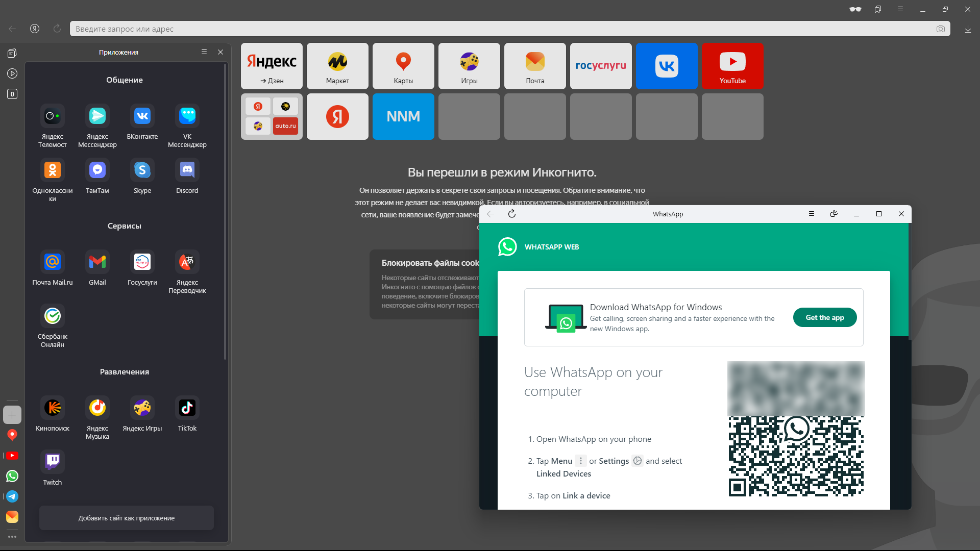980x551 pixels.
Task: Open Discord app icon
Action: coord(187,176)
